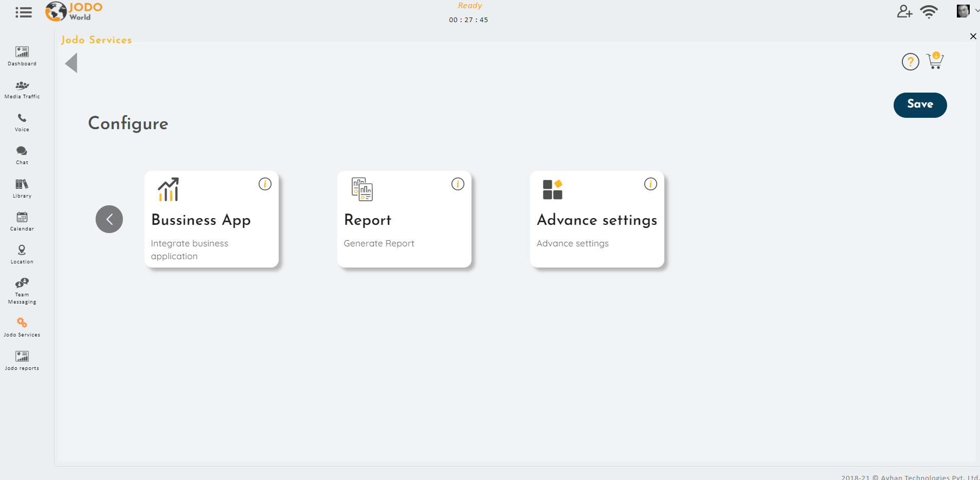Open the Voice section

pyautogui.click(x=22, y=122)
